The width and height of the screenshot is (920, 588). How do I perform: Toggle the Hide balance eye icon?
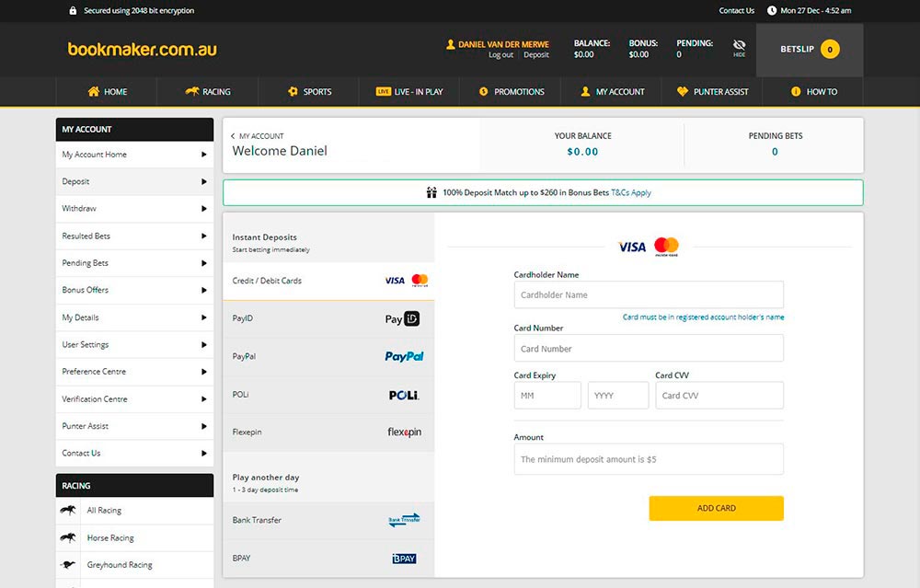point(740,47)
